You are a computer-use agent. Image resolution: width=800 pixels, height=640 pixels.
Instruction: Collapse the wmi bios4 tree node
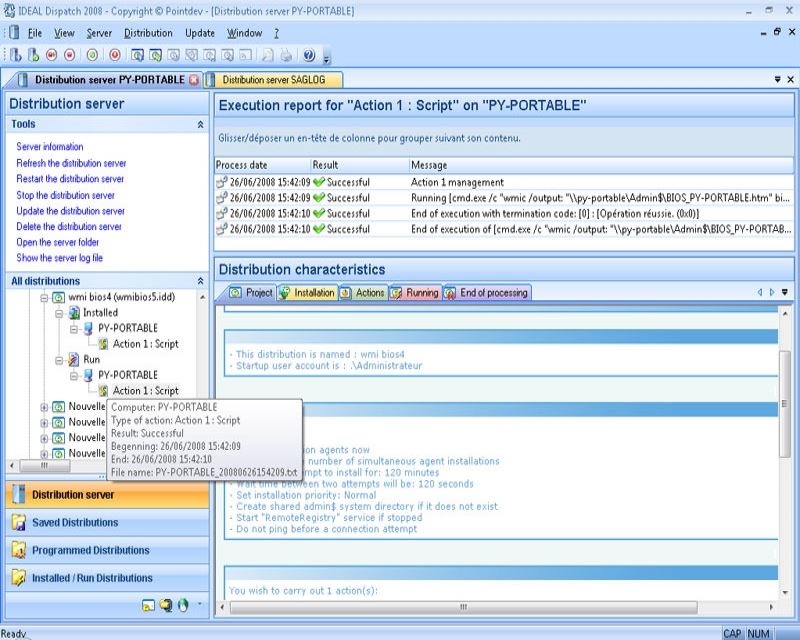click(44, 297)
